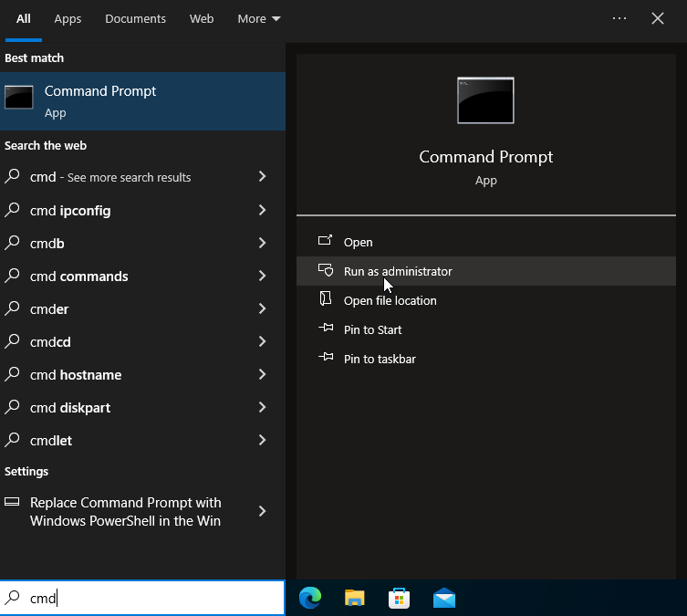Open the three-dots options menu
687x616 pixels.
click(619, 18)
